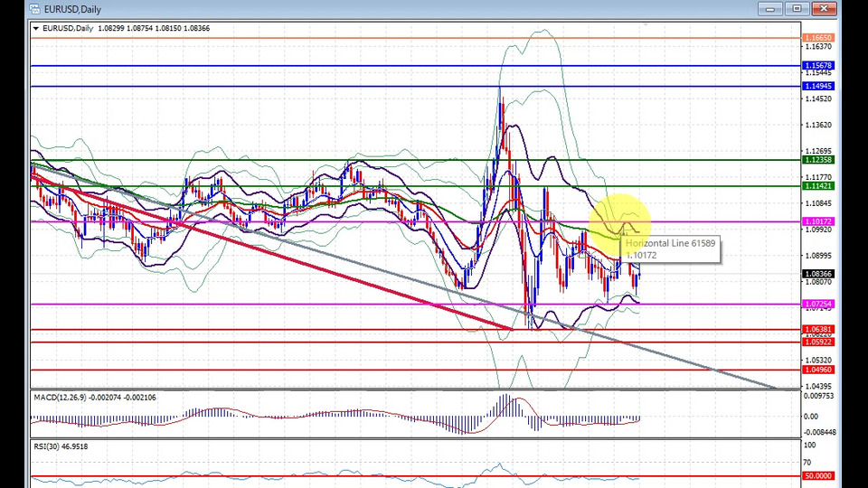This screenshot has width=868, height=488.
Task: Click the 1.05320 price scale value
Action: pos(818,360)
